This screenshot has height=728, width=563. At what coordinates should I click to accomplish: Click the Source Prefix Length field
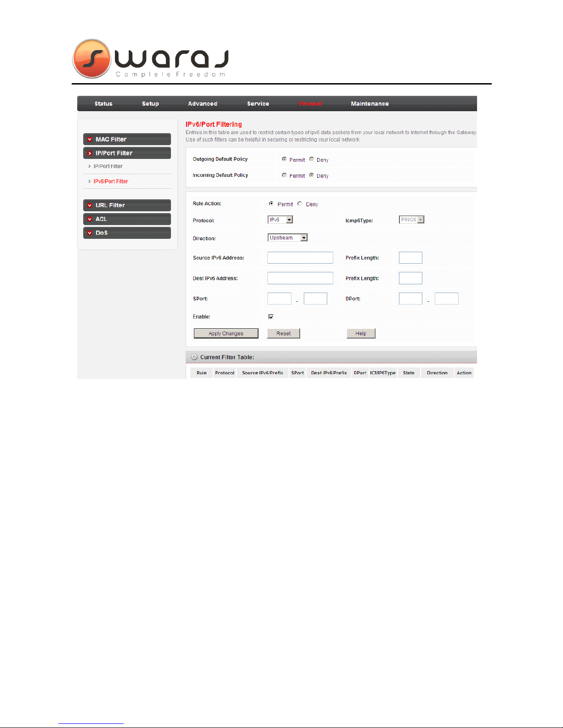tap(410, 258)
